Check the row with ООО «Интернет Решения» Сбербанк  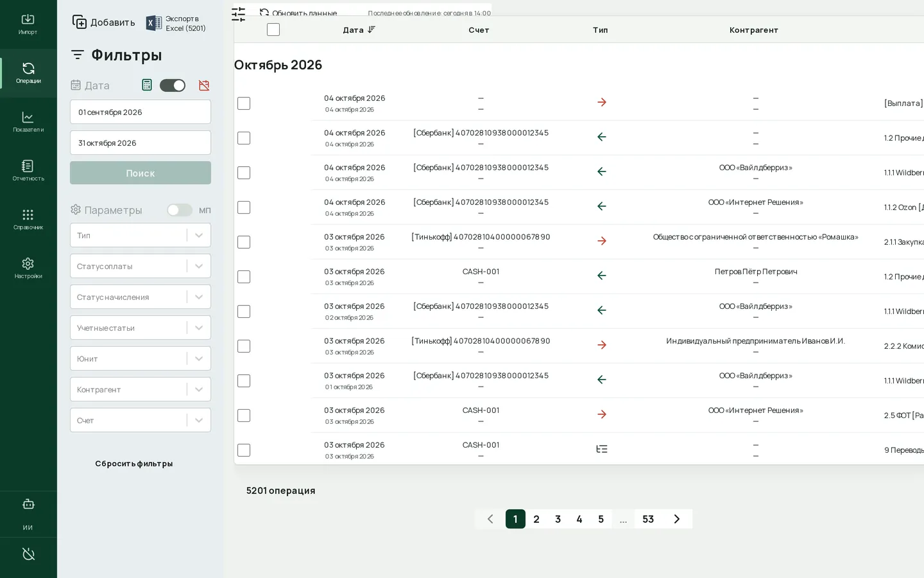pyautogui.click(x=244, y=207)
